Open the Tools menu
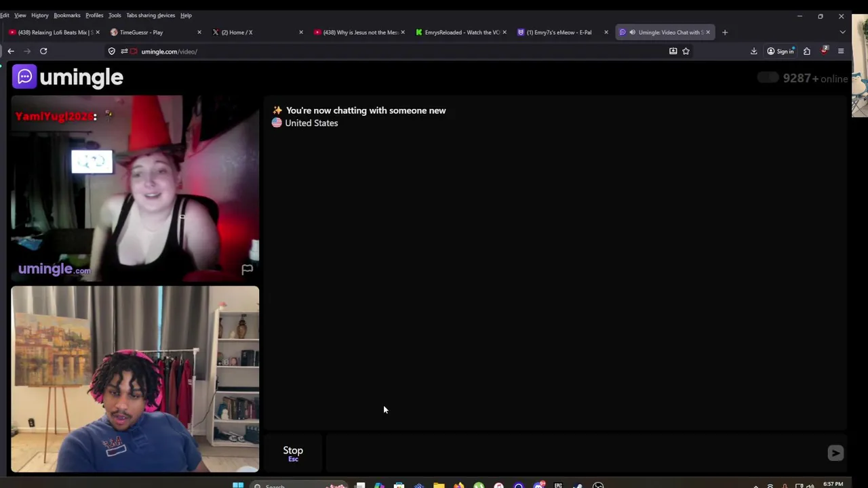The width and height of the screenshot is (868, 488). click(115, 15)
